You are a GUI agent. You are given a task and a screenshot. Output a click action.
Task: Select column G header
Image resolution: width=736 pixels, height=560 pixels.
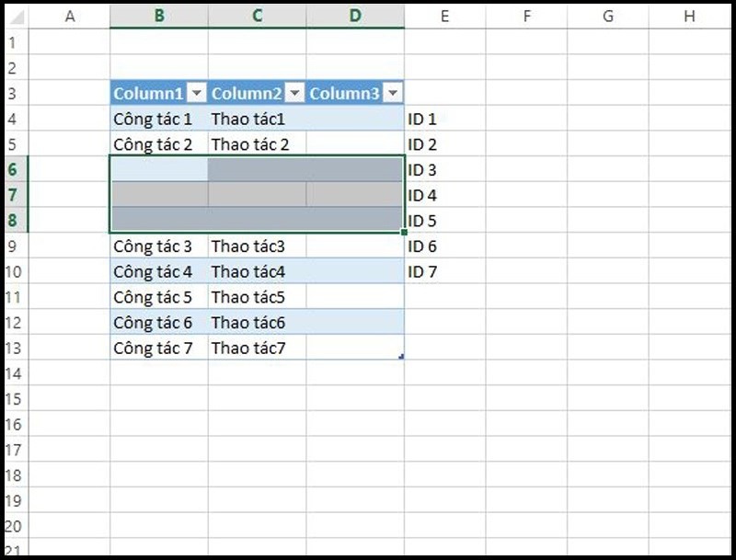(608, 17)
